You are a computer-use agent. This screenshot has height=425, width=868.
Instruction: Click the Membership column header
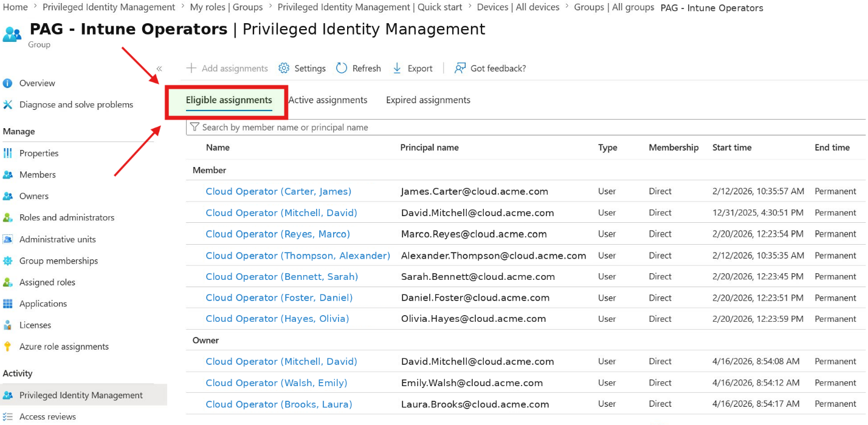[673, 148]
